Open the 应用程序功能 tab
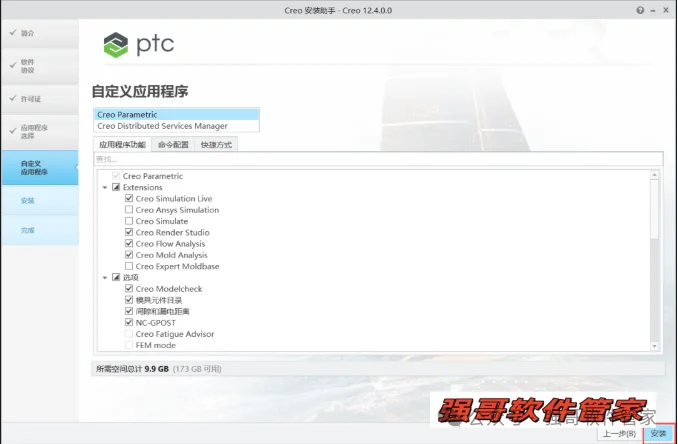 [122, 144]
